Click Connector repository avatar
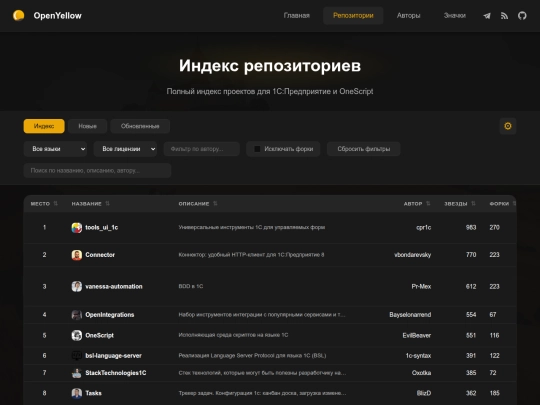540x405 pixels. (x=76, y=255)
